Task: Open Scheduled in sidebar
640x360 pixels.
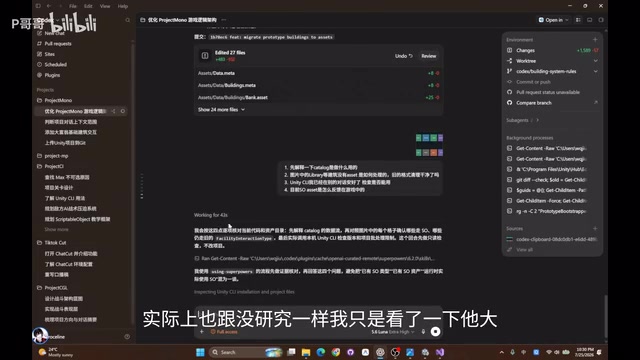Action: (56, 64)
